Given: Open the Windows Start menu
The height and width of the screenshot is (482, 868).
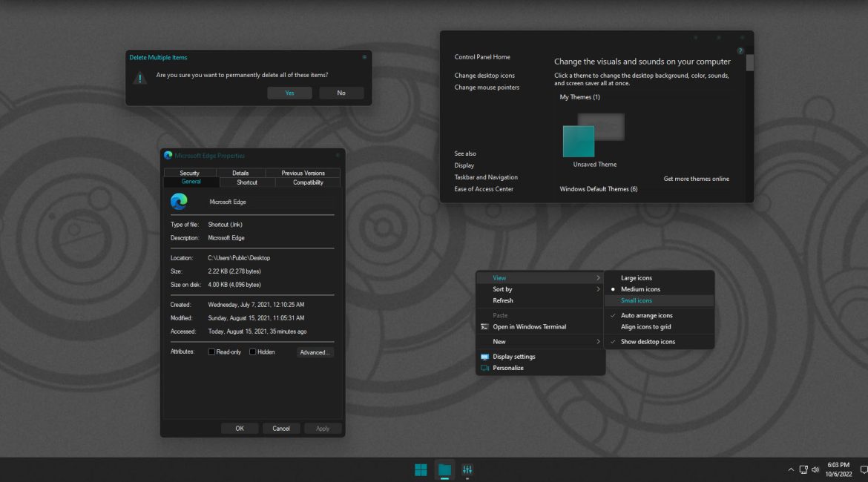Looking at the screenshot, I should (421, 469).
